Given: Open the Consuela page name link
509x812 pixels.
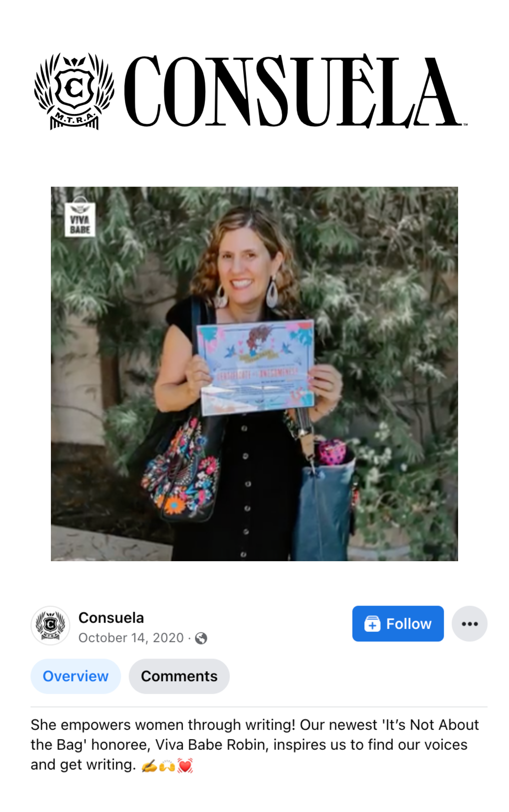Looking at the screenshot, I should pyautogui.click(x=111, y=617).
